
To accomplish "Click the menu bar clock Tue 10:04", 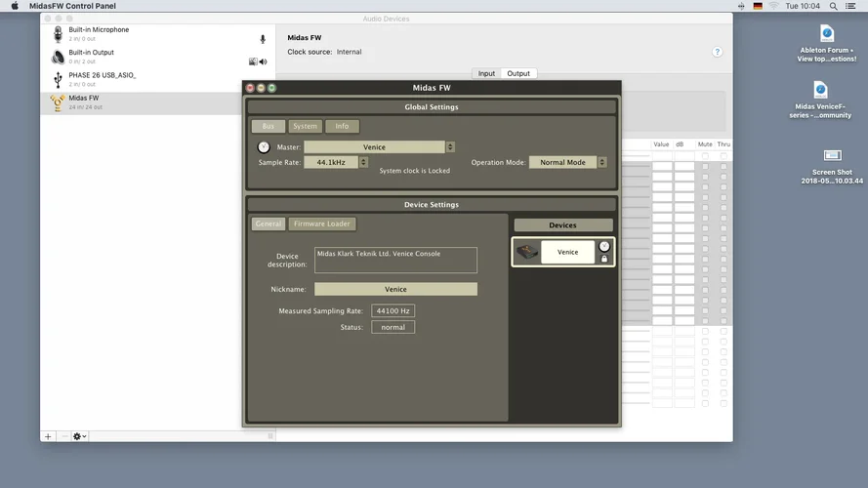I will tap(803, 6).
